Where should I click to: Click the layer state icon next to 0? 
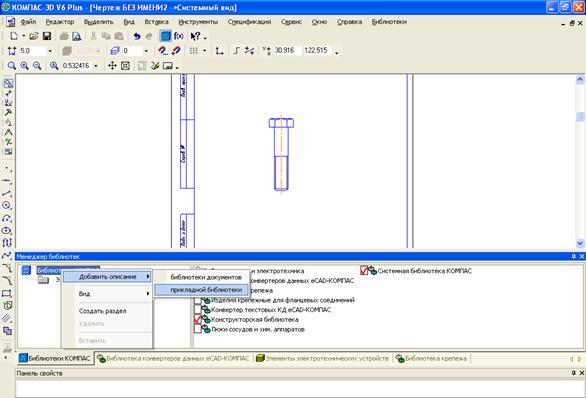point(115,50)
